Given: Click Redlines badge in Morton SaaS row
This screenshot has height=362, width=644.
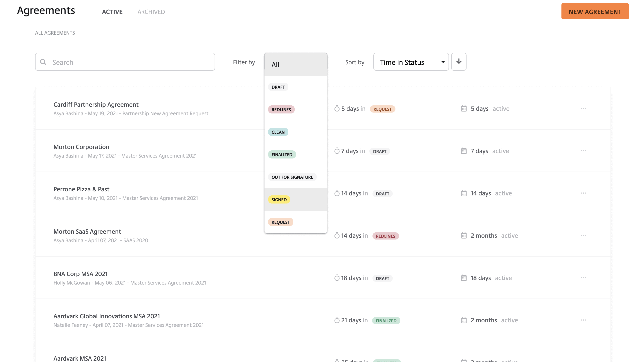Looking at the screenshot, I should coord(386,236).
